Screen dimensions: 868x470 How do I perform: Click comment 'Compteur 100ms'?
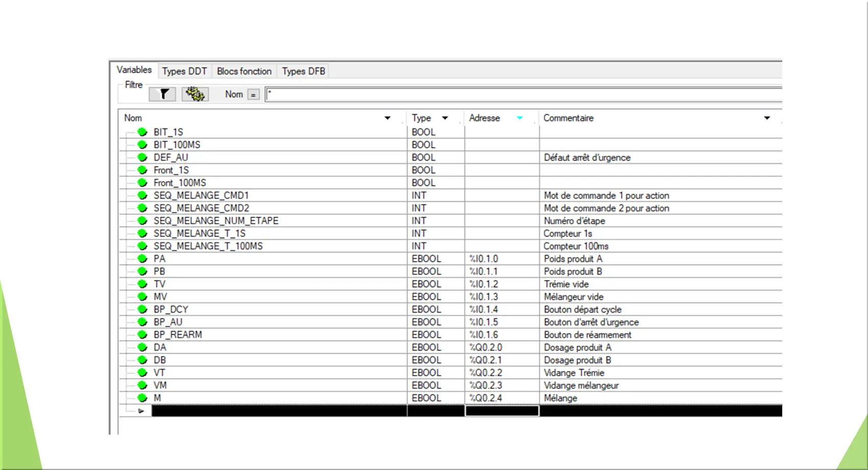576,246
